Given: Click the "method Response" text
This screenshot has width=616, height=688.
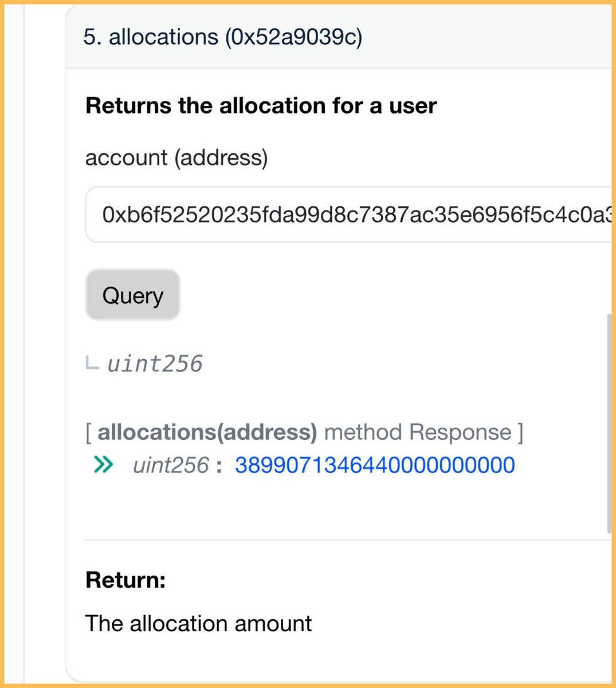Looking at the screenshot, I should (x=418, y=432).
